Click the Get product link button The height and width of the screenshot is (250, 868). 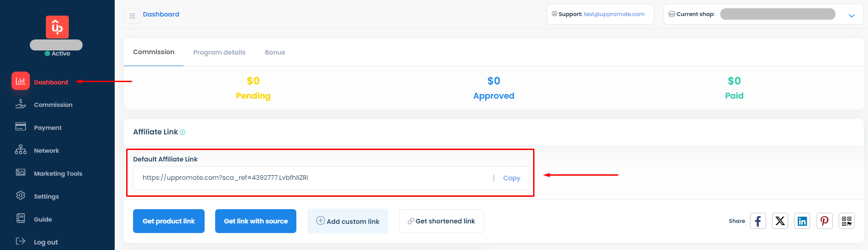tap(169, 221)
